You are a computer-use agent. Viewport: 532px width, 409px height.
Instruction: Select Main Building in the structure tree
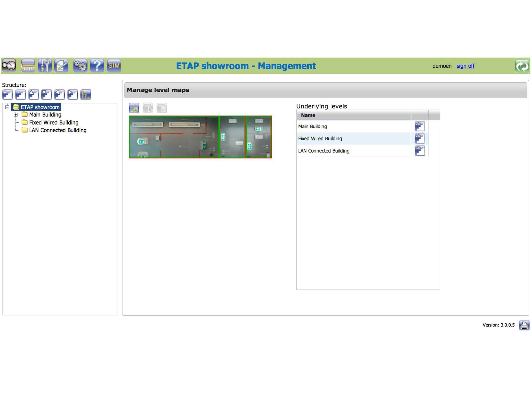tap(45, 115)
